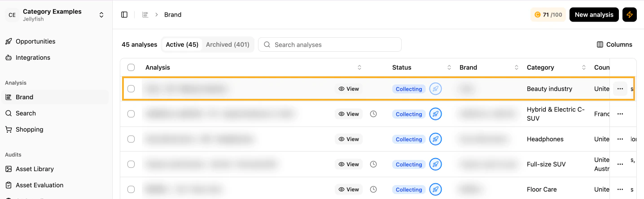Image resolution: width=644 pixels, height=199 pixels.
Task: Open the Columns settings button
Action: tap(614, 44)
